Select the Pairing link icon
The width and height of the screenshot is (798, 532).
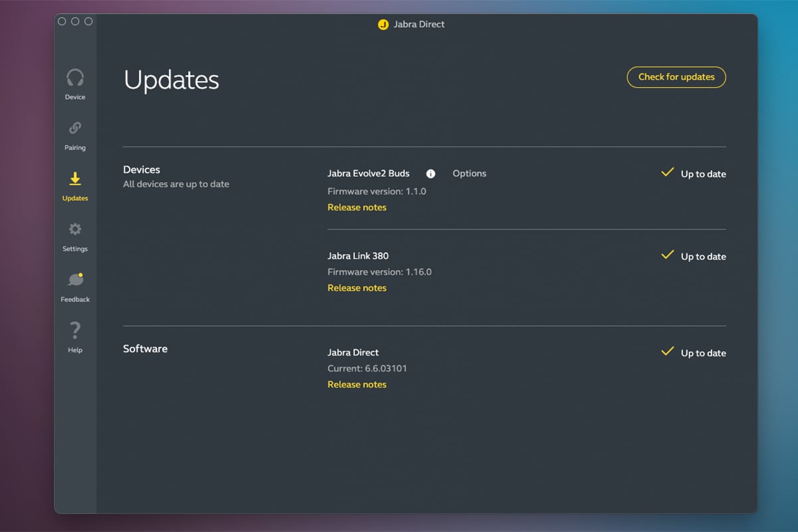point(75,128)
